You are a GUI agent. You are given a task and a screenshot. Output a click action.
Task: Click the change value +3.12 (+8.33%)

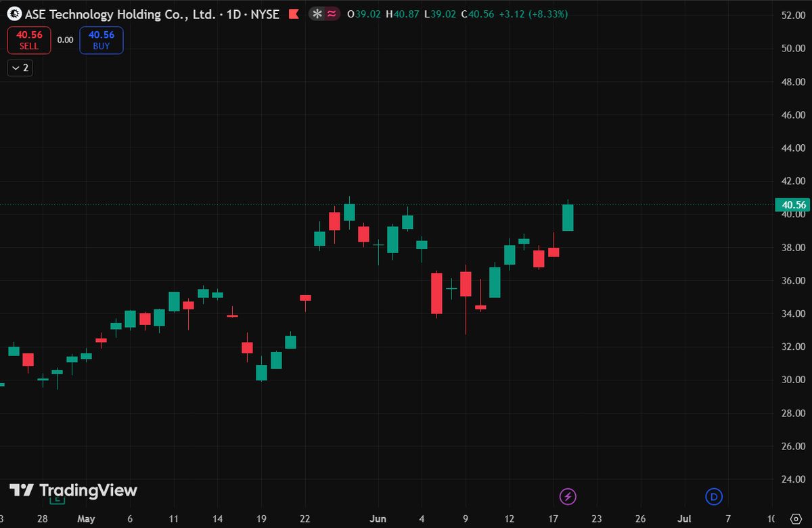click(x=534, y=14)
